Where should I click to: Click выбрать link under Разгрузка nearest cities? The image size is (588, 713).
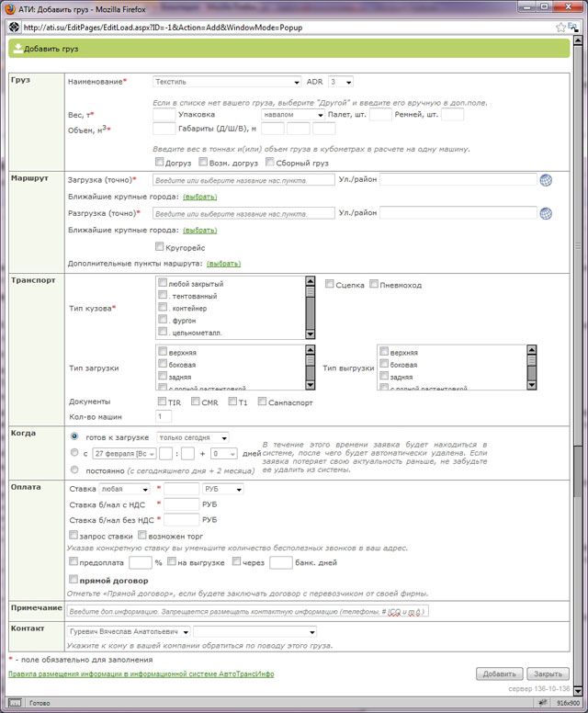(200, 230)
